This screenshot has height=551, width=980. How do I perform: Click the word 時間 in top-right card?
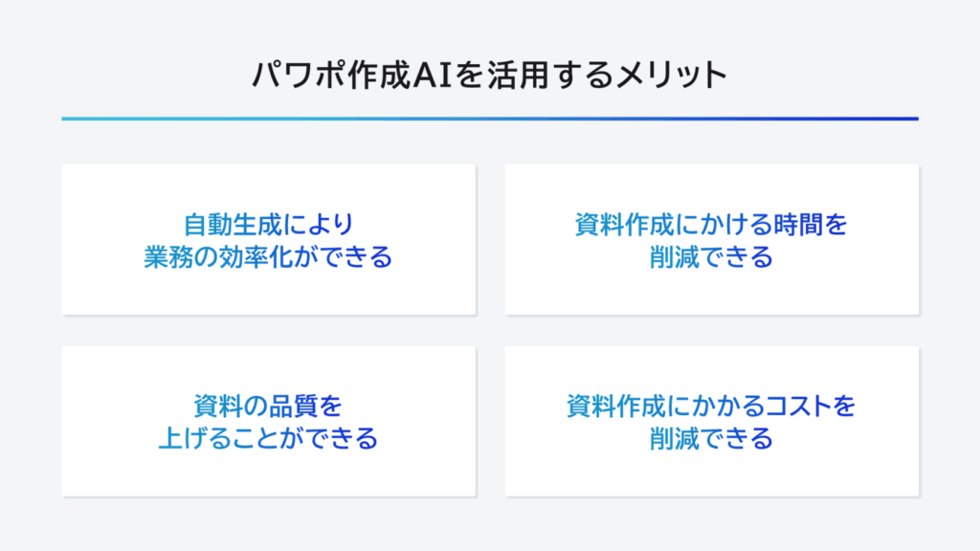pyautogui.click(x=802, y=226)
